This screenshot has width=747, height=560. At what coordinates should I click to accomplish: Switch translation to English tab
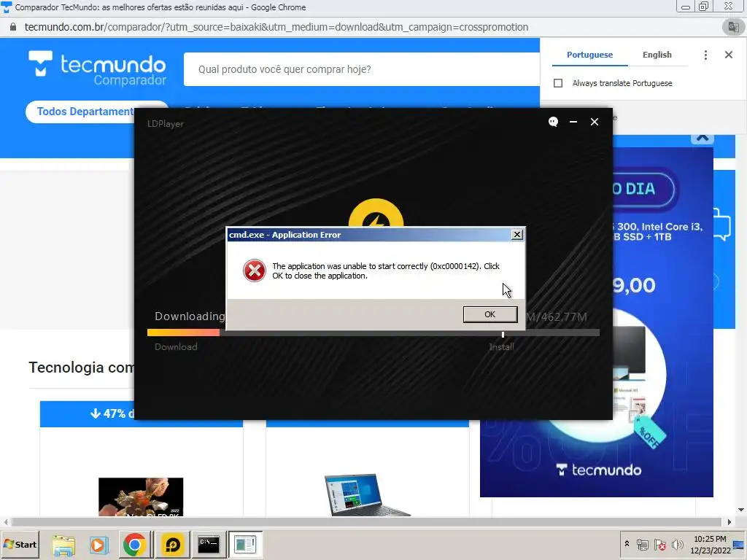[x=657, y=55]
